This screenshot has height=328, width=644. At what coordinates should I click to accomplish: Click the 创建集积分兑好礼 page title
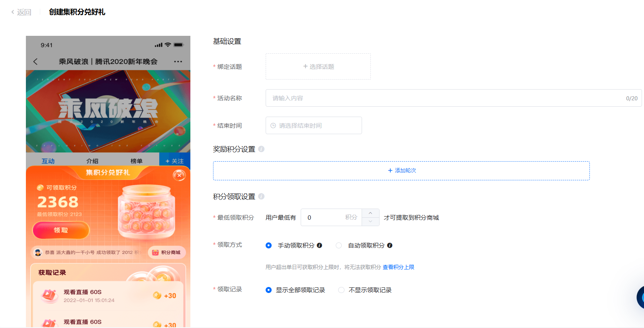tap(77, 12)
